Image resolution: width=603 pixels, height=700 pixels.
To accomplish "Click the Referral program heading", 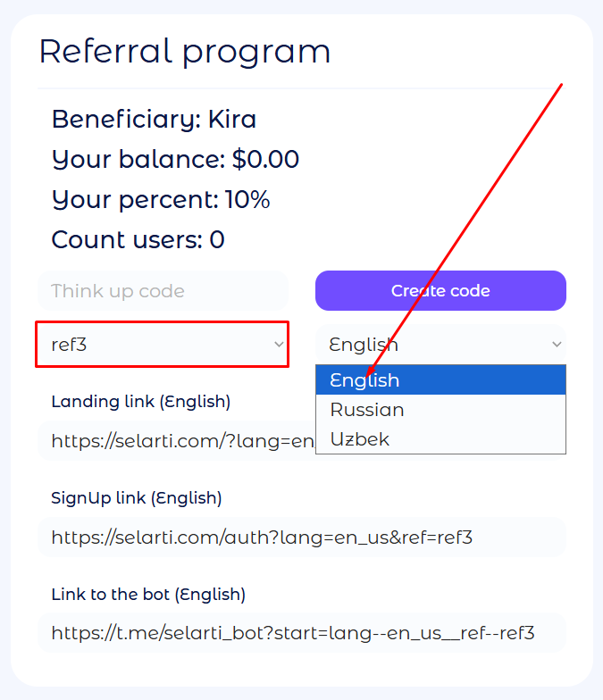I will pyautogui.click(x=185, y=52).
